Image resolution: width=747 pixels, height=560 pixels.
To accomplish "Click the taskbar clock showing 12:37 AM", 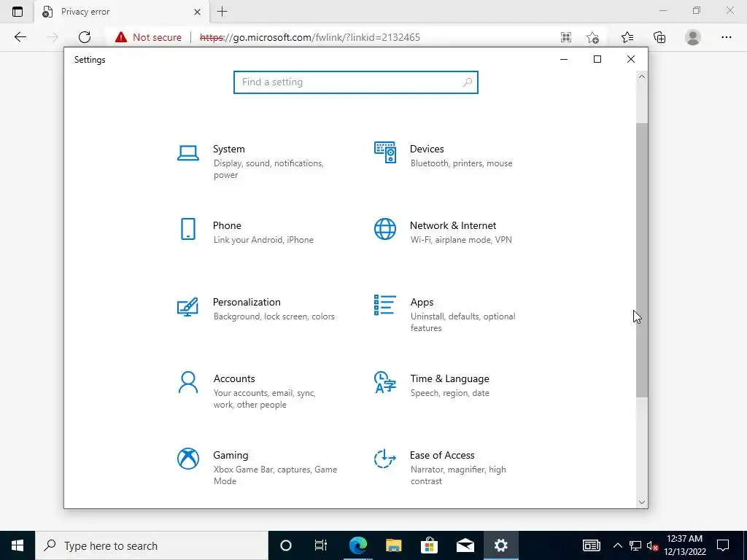I will point(684,545).
